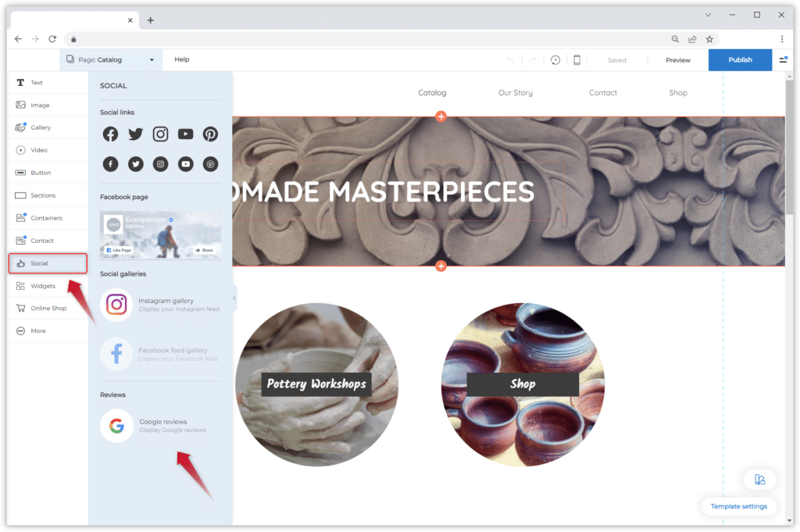This screenshot has width=800, height=532.
Task: Click the large Facebook social link icon
Action: click(111, 134)
